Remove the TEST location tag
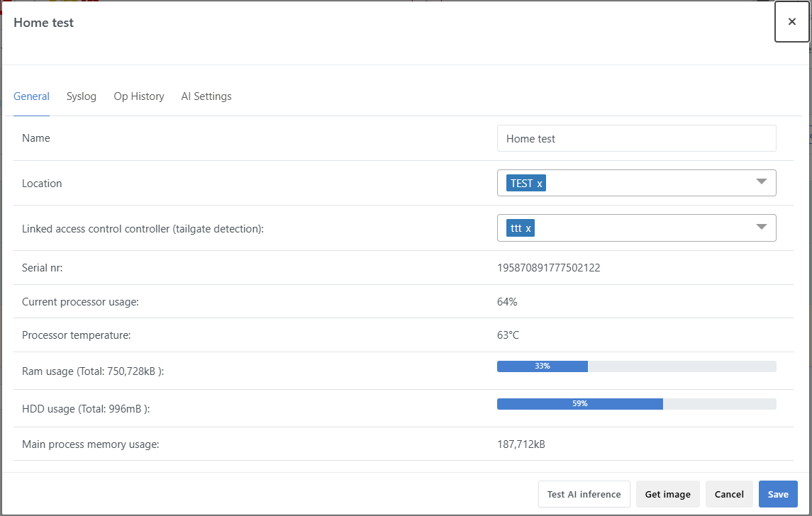This screenshot has height=516, width=812. click(540, 184)
